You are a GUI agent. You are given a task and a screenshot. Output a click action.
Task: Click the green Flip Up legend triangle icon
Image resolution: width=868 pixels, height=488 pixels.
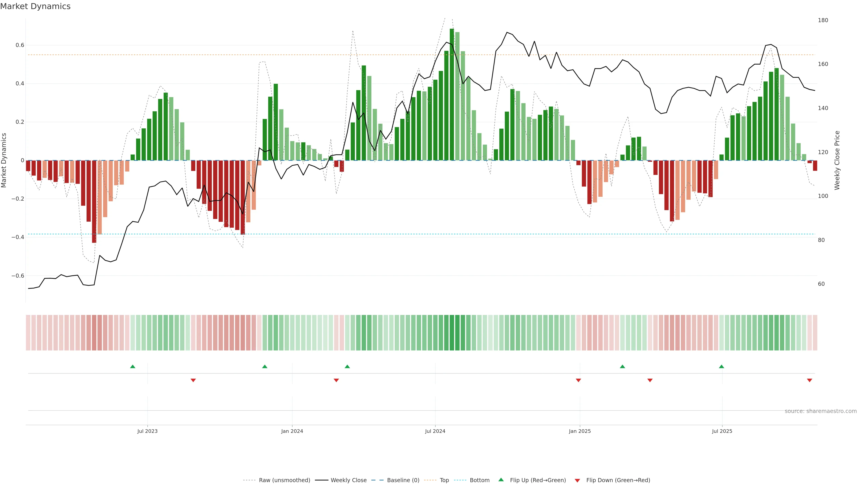pos(501,480)
